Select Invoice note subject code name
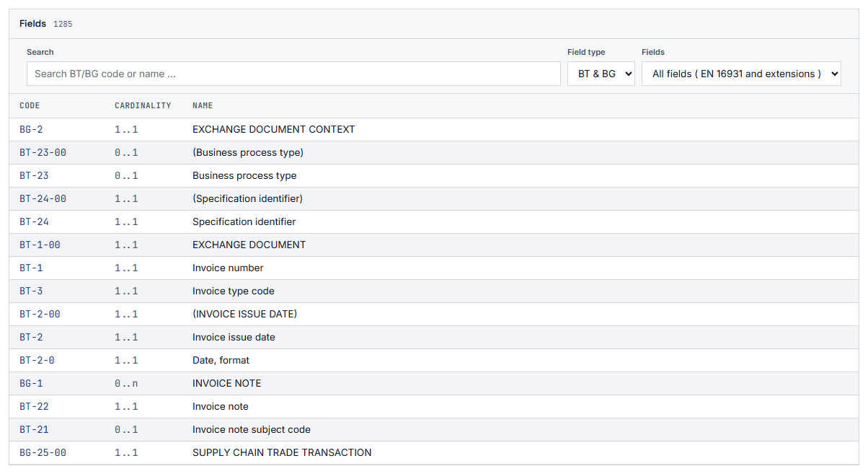 [x=252, y=429]
